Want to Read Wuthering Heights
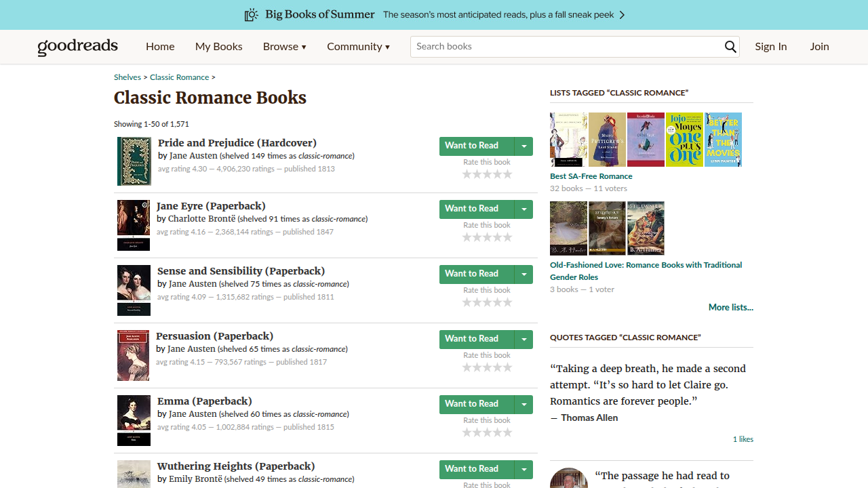The width and height of the screenshot is (868, 488). (477, 469)
